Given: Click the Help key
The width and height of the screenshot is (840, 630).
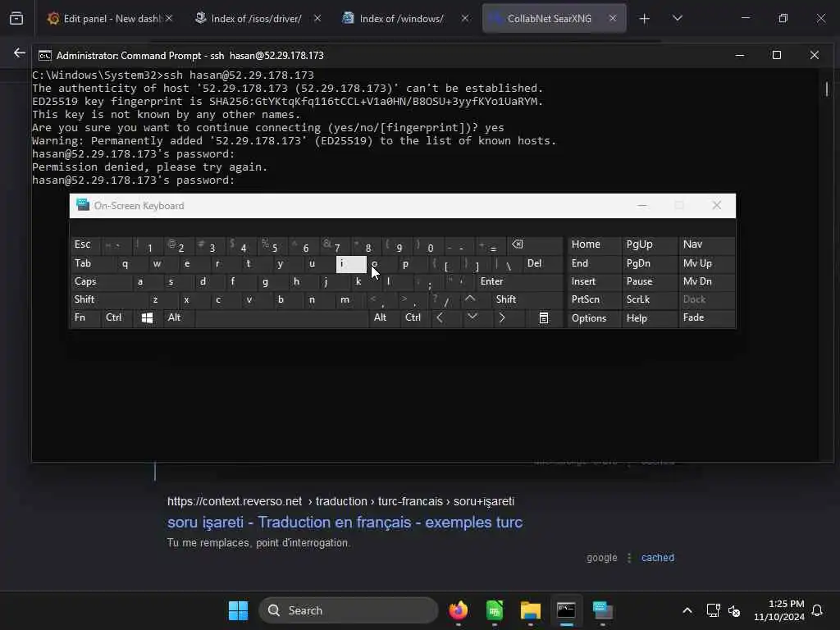Looking at the screenshot, I should (x=648, y=317).
